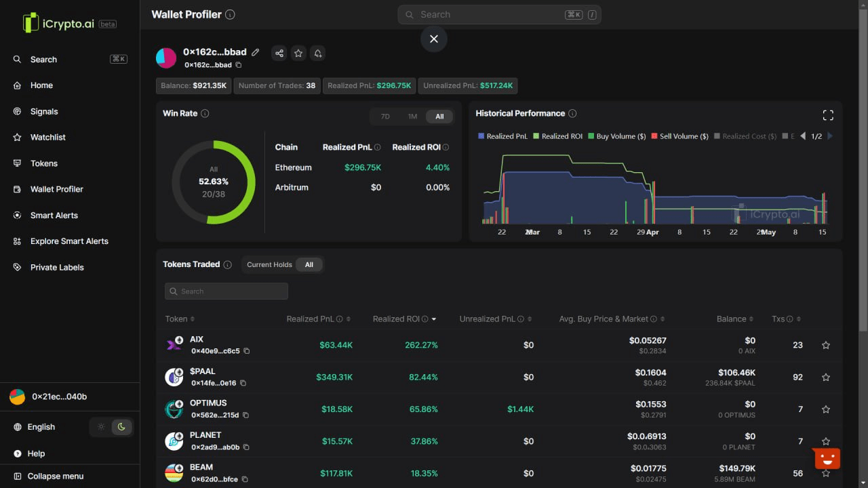This screenshot has height=488, width=868.
Task: Copy the wallet address using the copy icon
Action: pyautogui.click(x=238, y=65)
